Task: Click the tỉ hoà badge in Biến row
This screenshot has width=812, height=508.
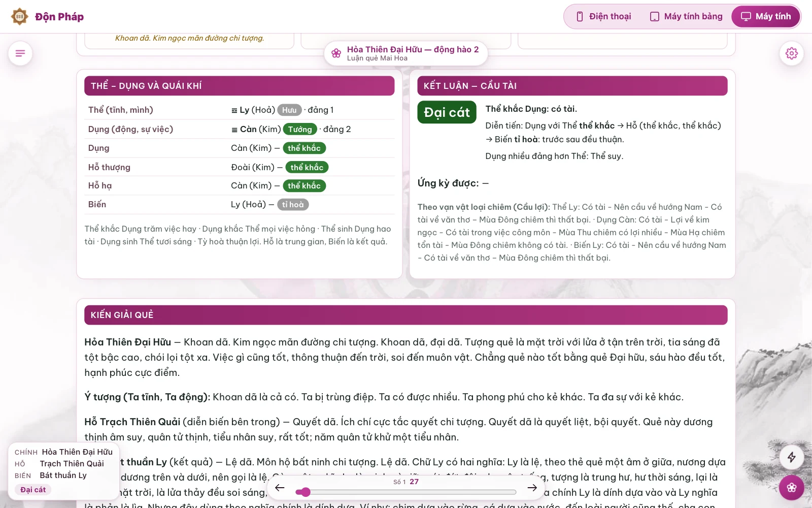Action: point(293,204)
